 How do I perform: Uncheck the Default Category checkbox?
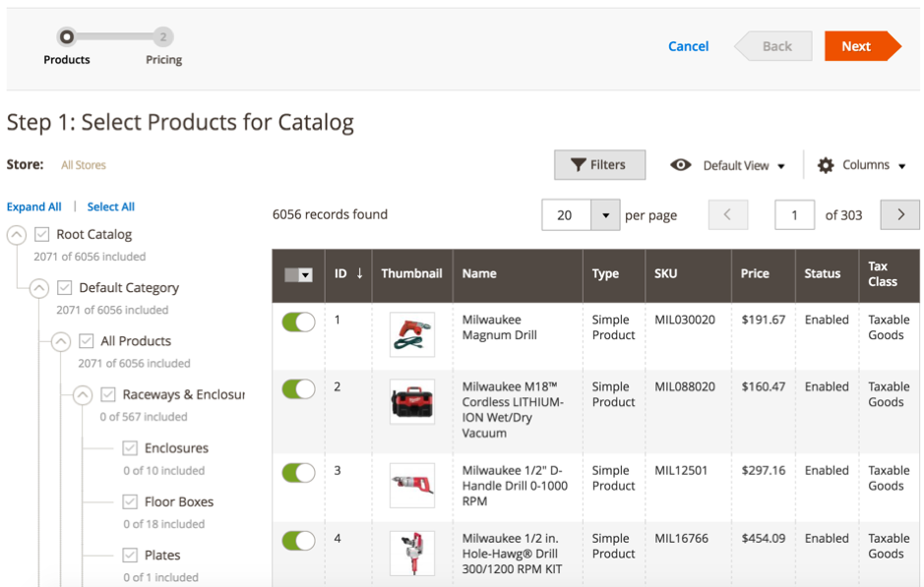click(64, 287)
